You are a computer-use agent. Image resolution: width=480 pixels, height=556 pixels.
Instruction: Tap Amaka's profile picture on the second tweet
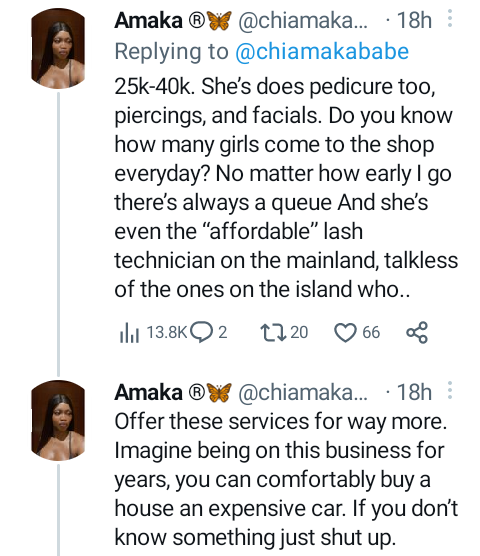point(58,421)
